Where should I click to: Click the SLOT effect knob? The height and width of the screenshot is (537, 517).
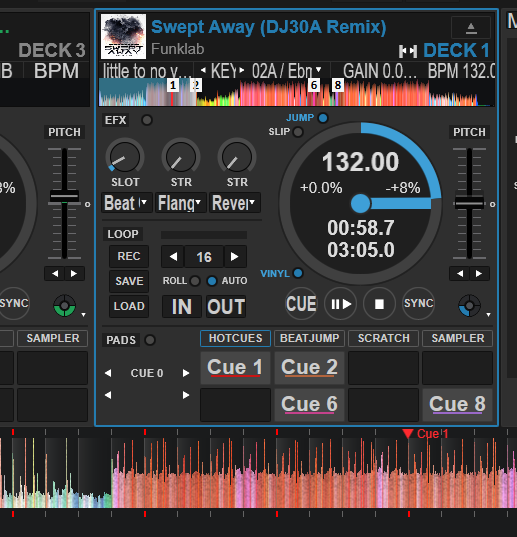(125, 157)
